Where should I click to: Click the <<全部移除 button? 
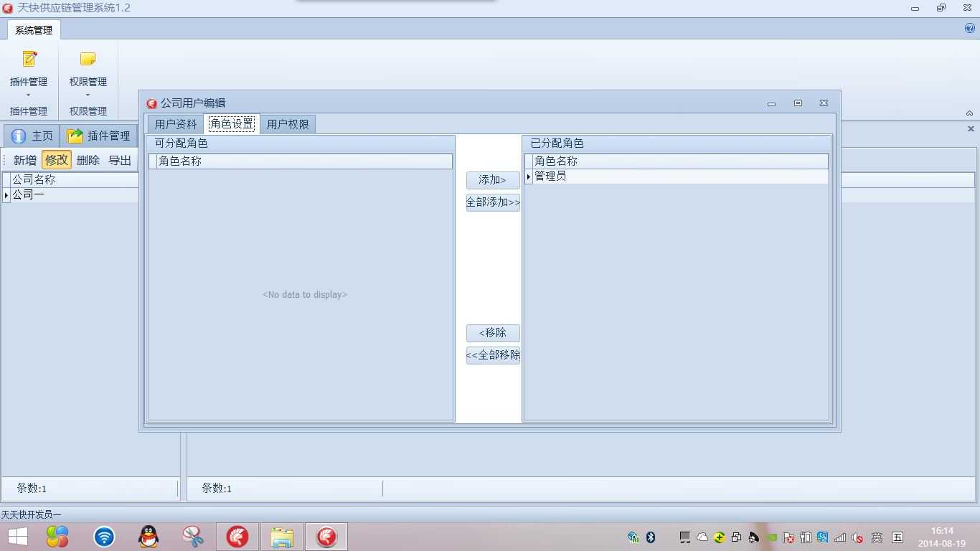[x=493, y=355]
